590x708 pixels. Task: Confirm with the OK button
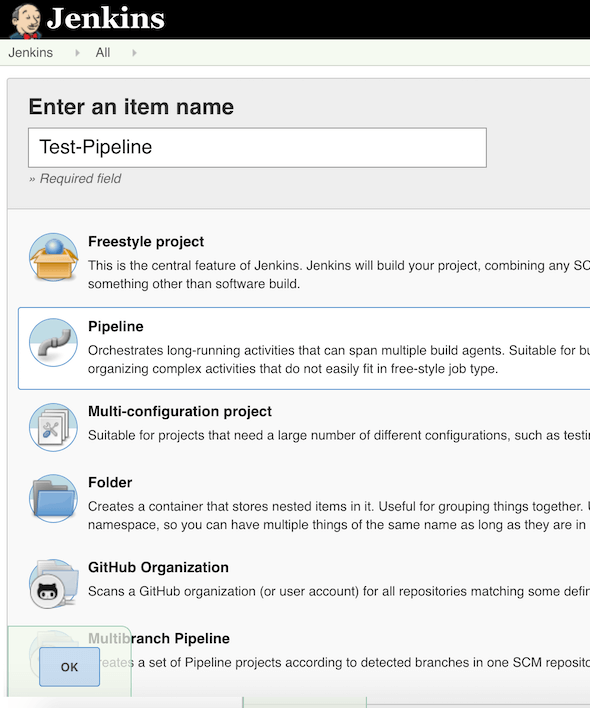point(70,667)
